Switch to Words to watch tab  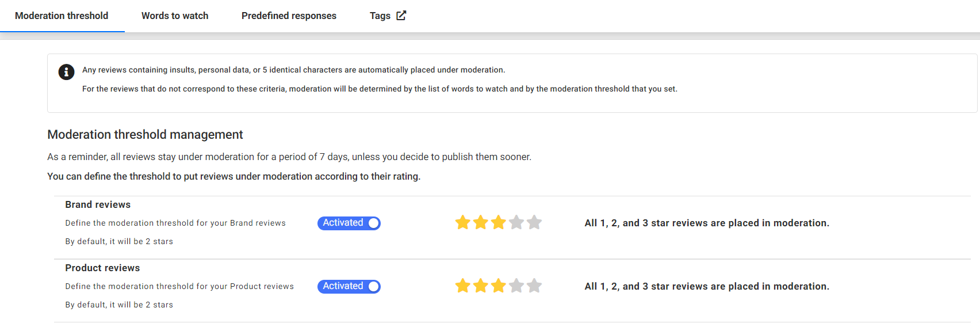pyautogui.click(x=175, y=16)
